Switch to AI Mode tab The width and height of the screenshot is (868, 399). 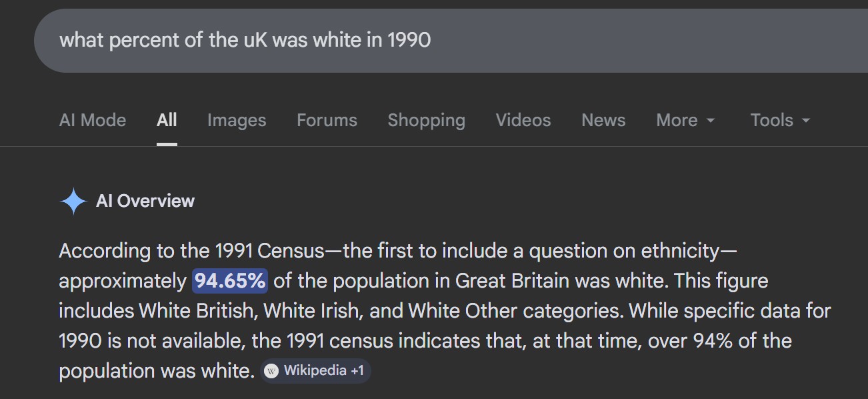(93, 120)
